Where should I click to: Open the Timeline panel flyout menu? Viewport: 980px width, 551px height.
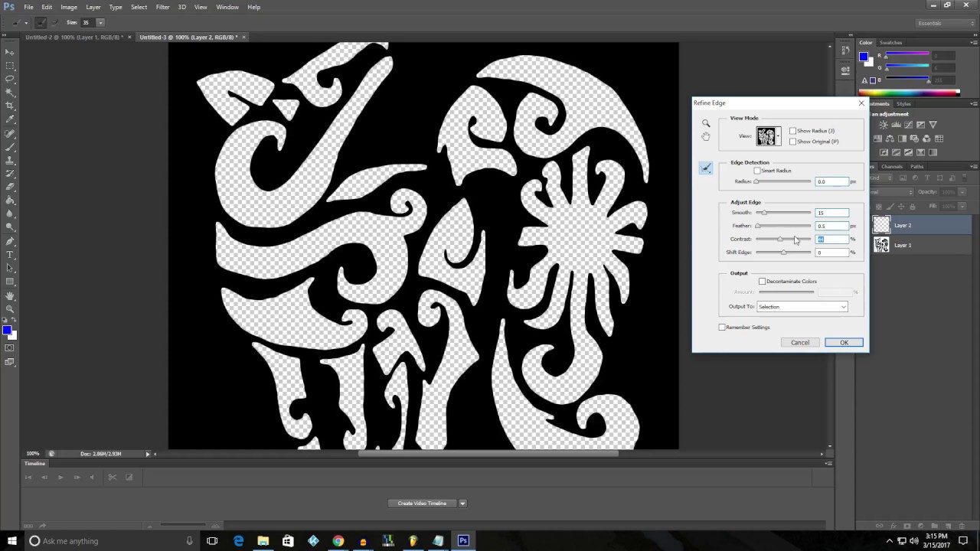[828, 464]
